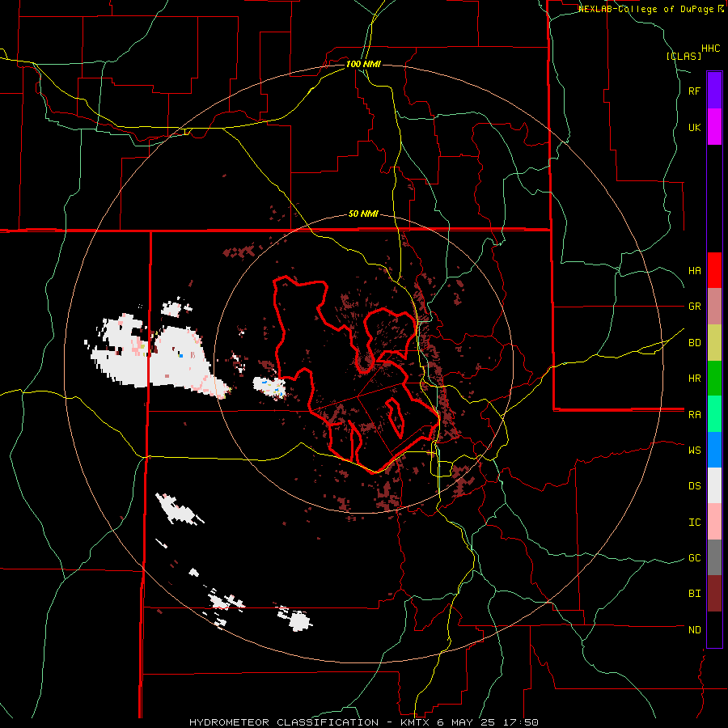The height and width of the screenshot is (728, 728).
Task: Click the WS legend label
Action: 694,450
